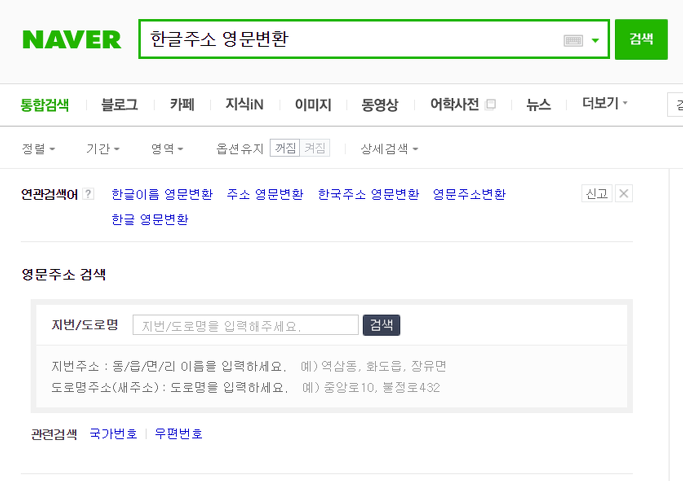Screen dimensions: 683x481
Task: Click the 영문주소 검색 heading
Action: click(x=64, y=274)
